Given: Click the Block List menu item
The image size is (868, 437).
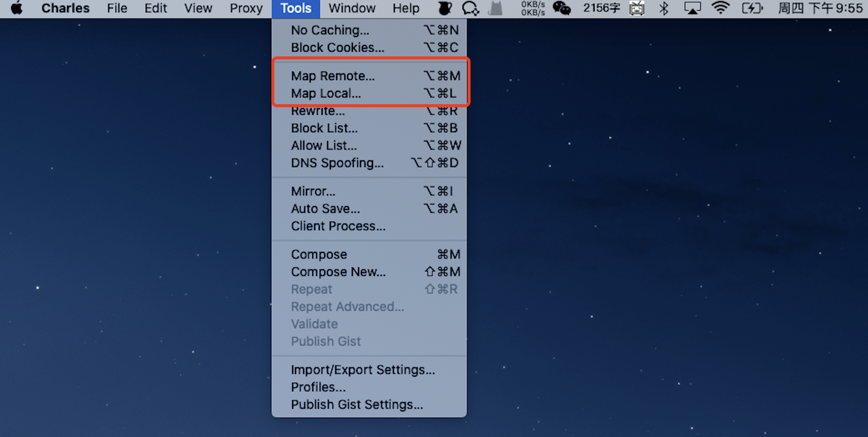Looking at the screenshot, I should point(324,128).
